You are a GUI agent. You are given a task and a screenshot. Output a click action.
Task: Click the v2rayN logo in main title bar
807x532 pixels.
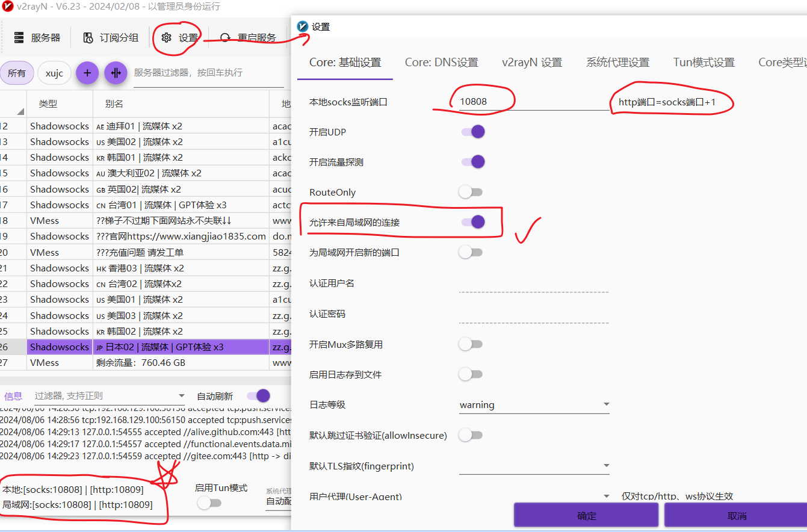pyautogui.click(x=8, y=7)
